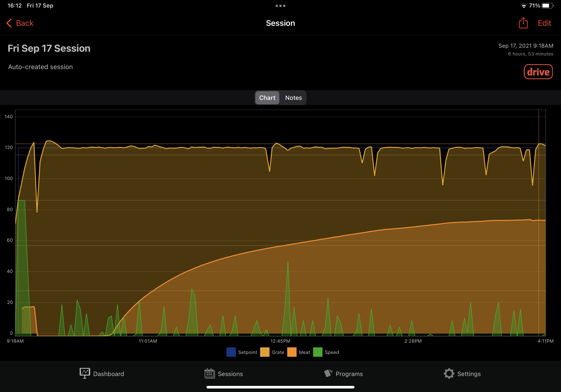The image size is (561, 392).
Task: Click the orange Meat color swatch
Action: tap(292, 352)
